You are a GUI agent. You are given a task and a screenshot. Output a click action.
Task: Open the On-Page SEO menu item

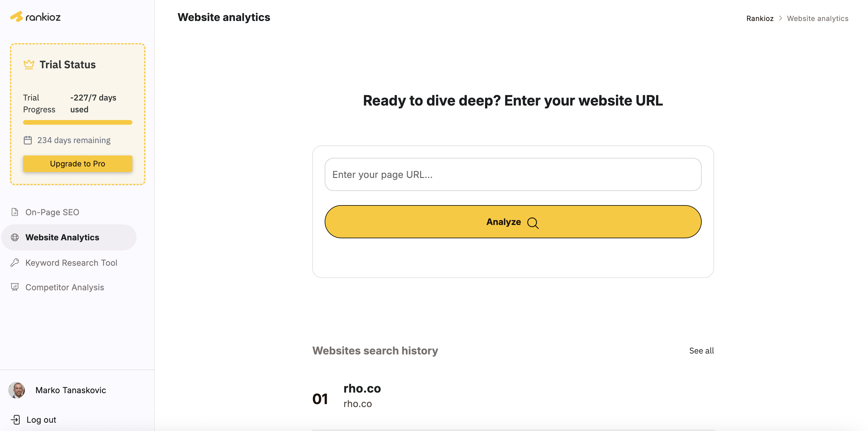pyautogui.click(x=52, y=212)
